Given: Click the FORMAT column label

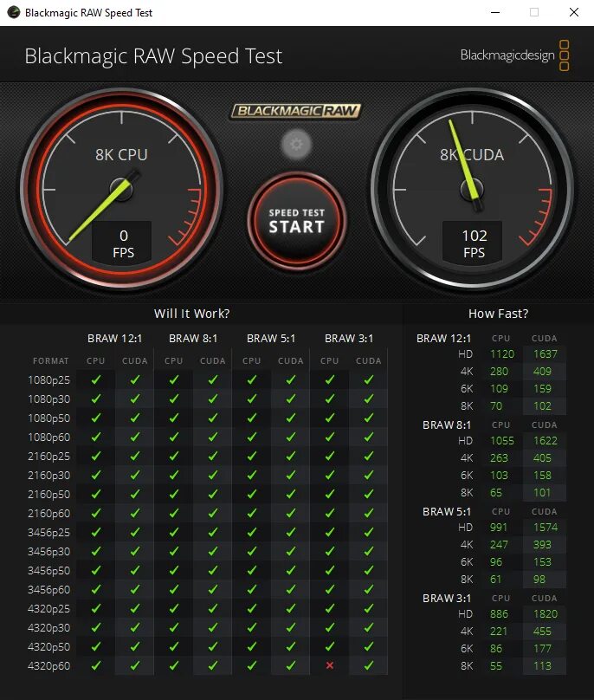Looking at the screenshot, I should [50, 360].
